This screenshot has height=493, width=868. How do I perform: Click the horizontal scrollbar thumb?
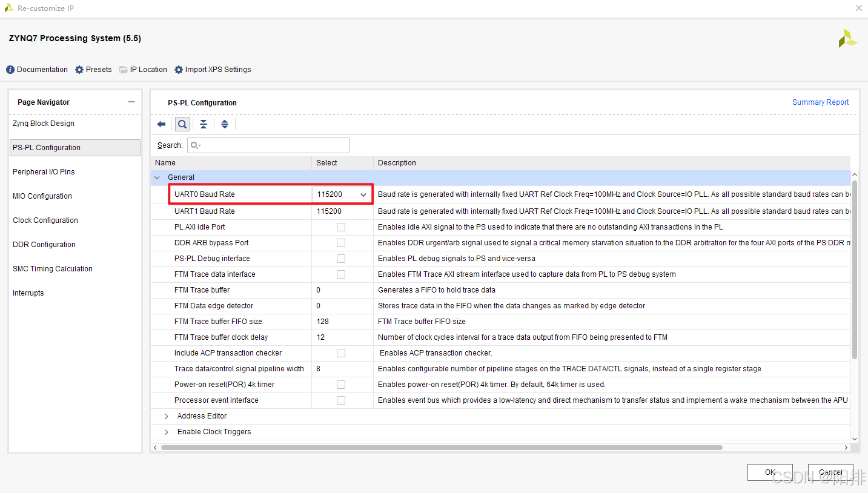click(442, 448)
